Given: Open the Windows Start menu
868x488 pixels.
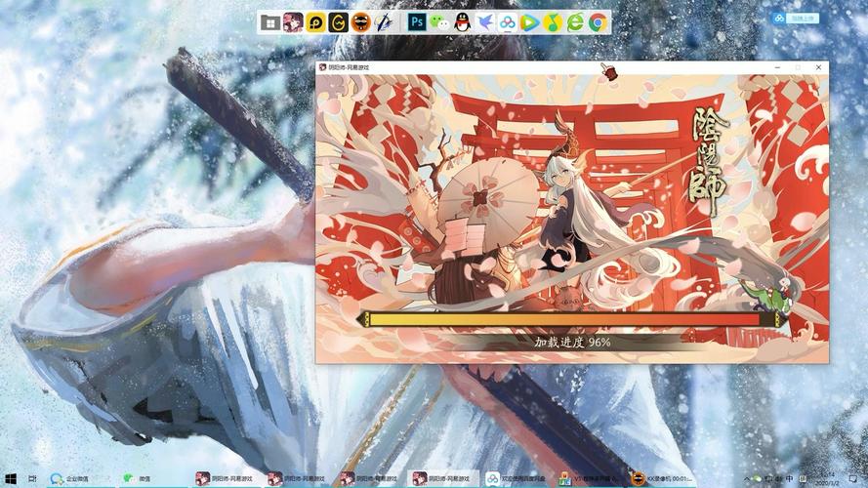Looking at the screenshot, I should coord(10,478).
